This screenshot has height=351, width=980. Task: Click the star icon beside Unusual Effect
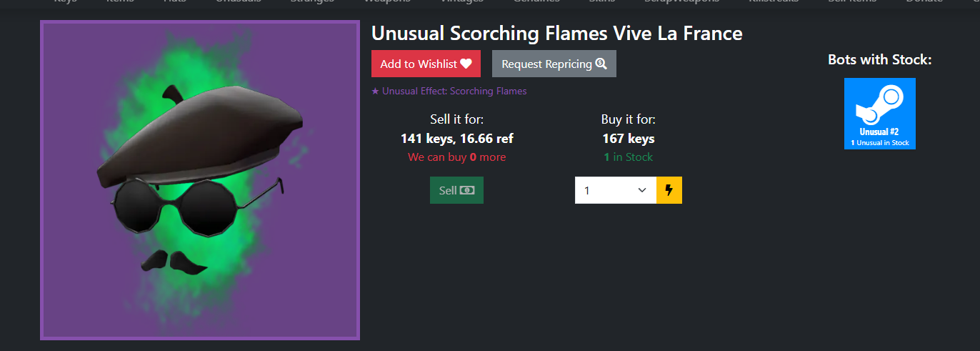pyautogui.click(x=375, y=92)
